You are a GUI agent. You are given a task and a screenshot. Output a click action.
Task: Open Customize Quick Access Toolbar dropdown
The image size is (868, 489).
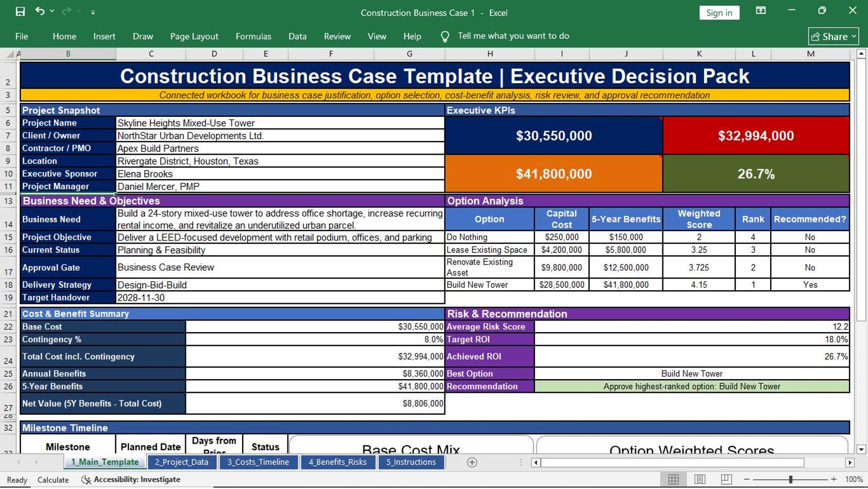[93, 12]
